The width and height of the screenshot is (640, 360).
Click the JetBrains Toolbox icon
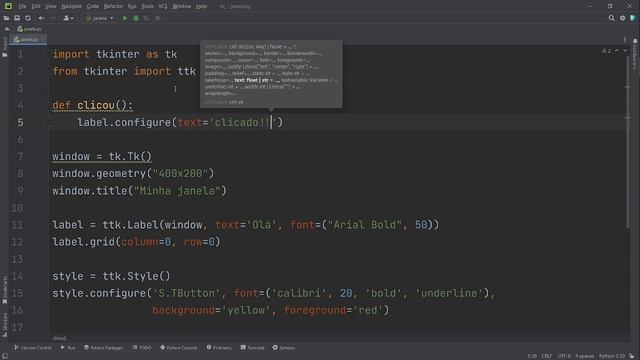click(x=633, y=18)
